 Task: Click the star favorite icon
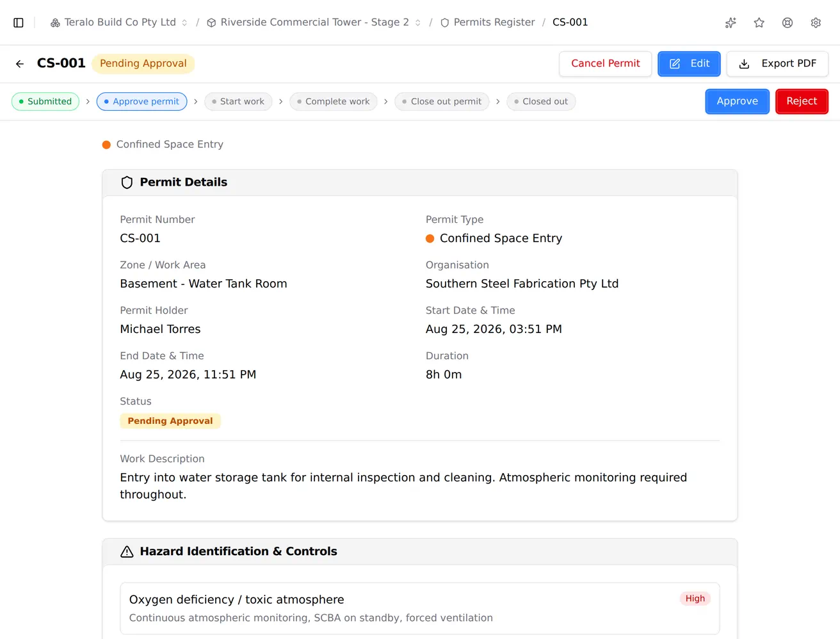click(x=759, y=22)
